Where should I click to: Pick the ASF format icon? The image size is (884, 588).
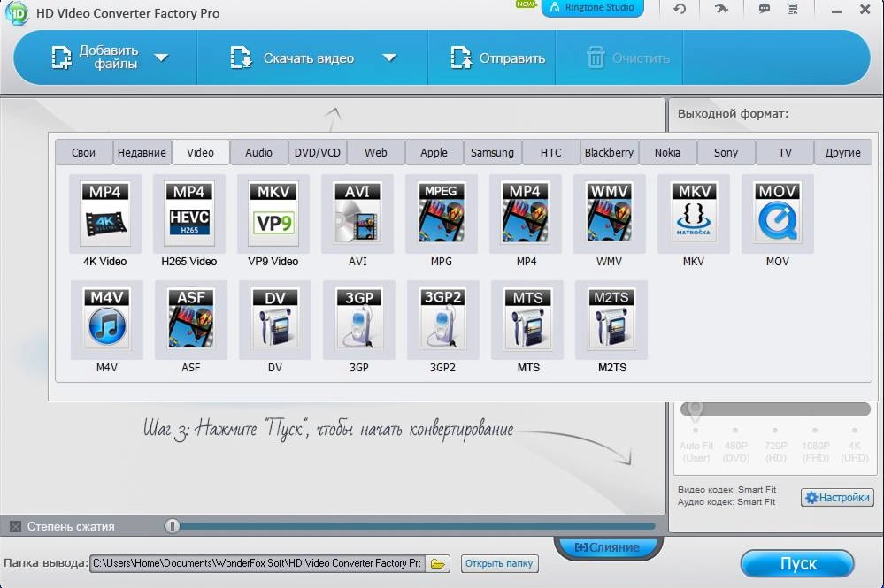click(190, 320)
